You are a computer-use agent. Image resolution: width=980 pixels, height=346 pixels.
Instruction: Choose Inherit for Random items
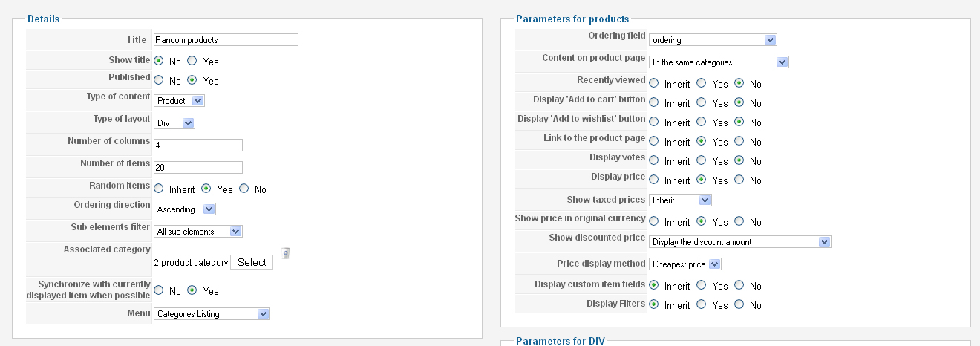pos(159,189)
